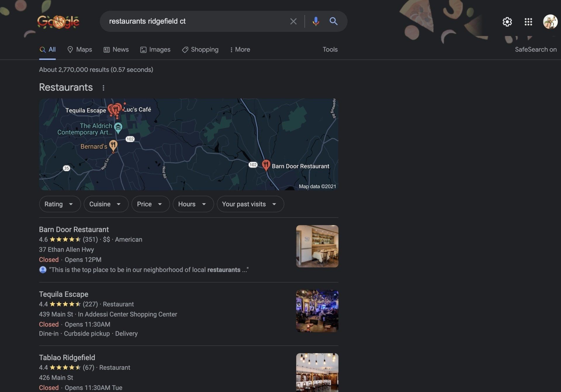The width and height of the screenshot is (561, 392).
Task: Click the Barn Door Restaurant map pin
Action: 266,165
